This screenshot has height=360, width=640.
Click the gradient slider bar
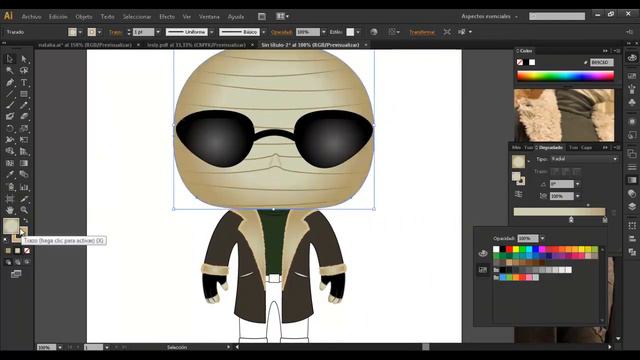[x=559, y=211]
